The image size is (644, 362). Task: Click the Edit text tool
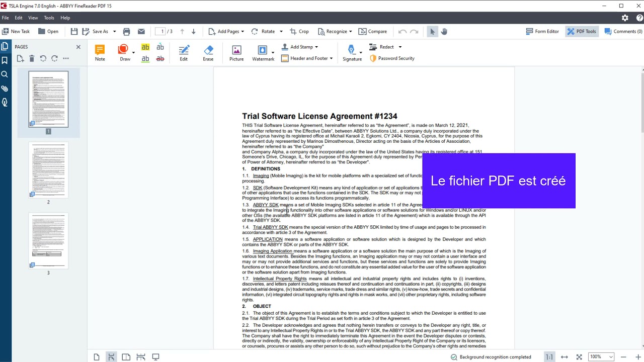[184, 52]
